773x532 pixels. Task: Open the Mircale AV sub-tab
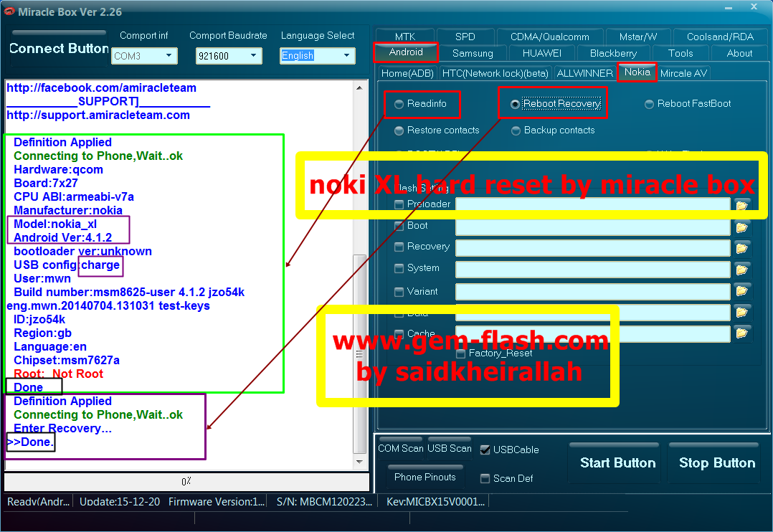point(684,73)
